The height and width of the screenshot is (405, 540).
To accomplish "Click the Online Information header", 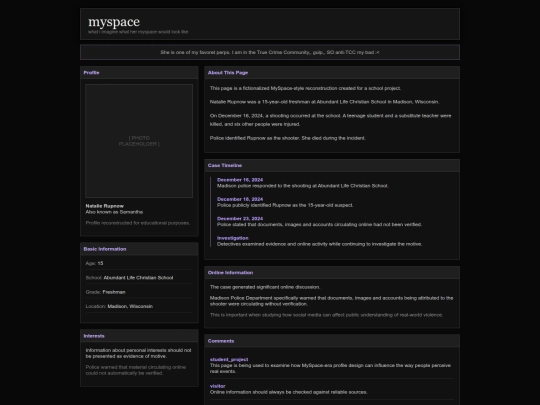I will pos(332,272).
